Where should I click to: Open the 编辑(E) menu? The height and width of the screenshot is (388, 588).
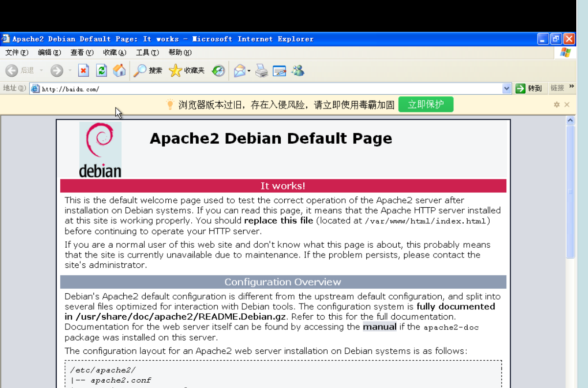[x=49, y=52]
